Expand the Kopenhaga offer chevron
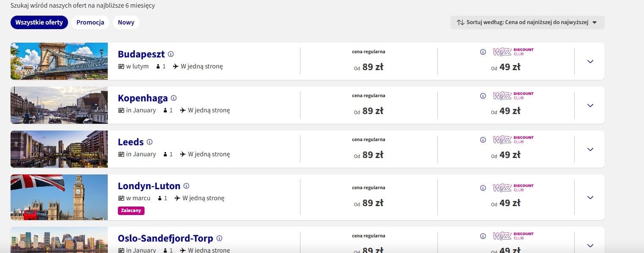This screenshot has width=644, height=253. pyautogui.click(x=590, y=105)
